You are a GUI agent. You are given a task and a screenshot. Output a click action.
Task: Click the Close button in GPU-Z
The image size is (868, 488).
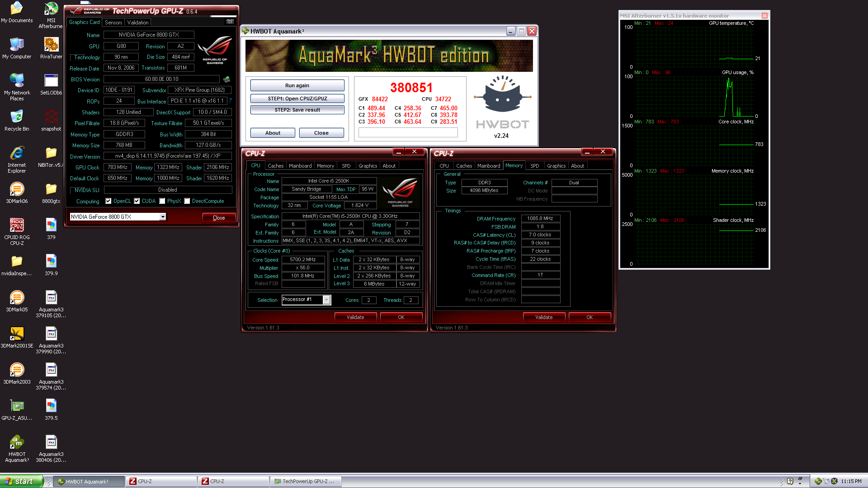[x=219, y=218]
